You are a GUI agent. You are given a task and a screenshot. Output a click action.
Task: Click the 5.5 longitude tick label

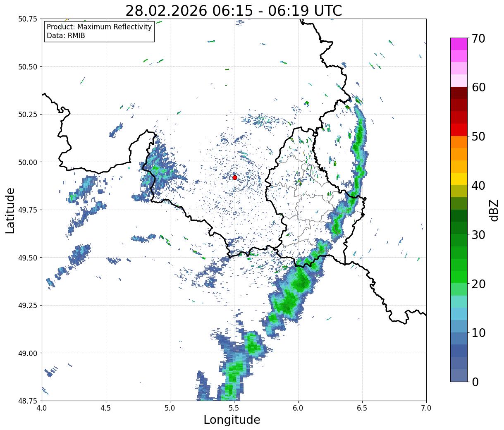pyautogui.click(x=234, y=408)
